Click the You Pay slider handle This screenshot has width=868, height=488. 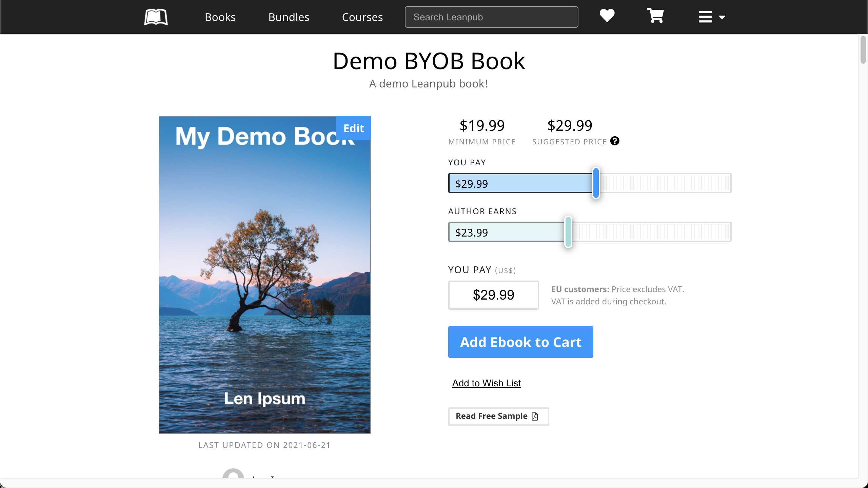[596, 183]
